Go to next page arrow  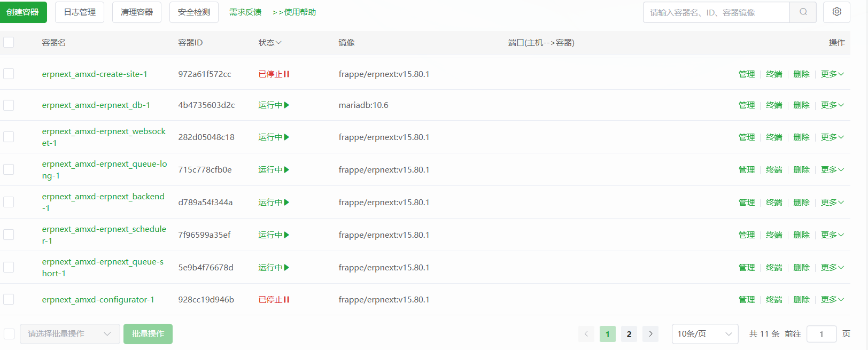pos(650,334)
